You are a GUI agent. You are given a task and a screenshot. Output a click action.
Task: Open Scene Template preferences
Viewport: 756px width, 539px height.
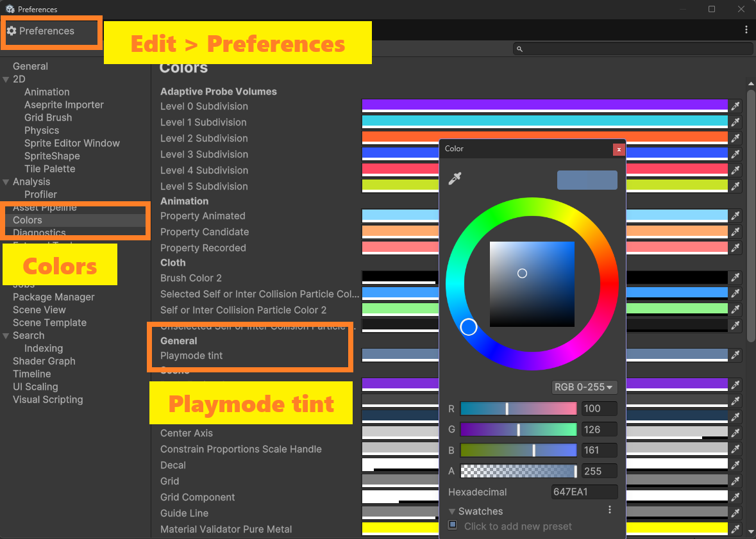49,322
